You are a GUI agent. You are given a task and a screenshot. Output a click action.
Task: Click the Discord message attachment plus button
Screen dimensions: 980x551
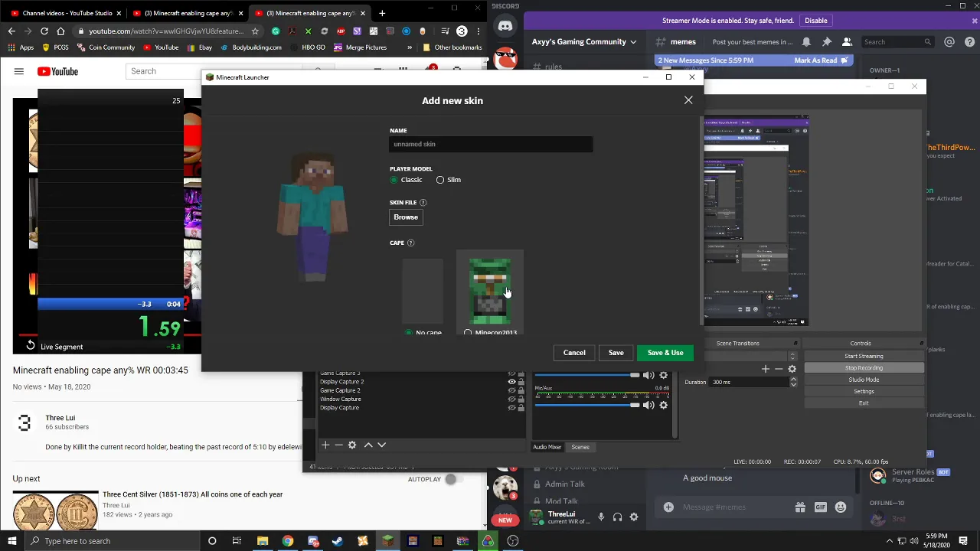coord(668,507)
